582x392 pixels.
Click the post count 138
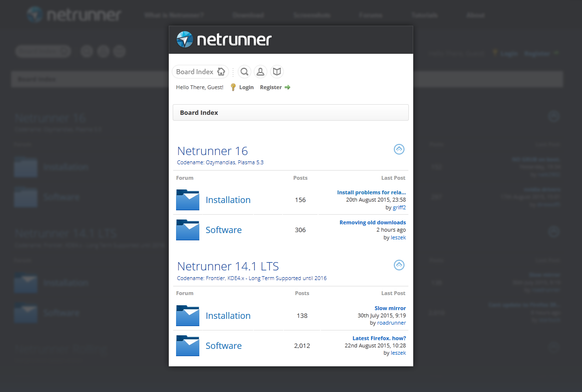302,315
